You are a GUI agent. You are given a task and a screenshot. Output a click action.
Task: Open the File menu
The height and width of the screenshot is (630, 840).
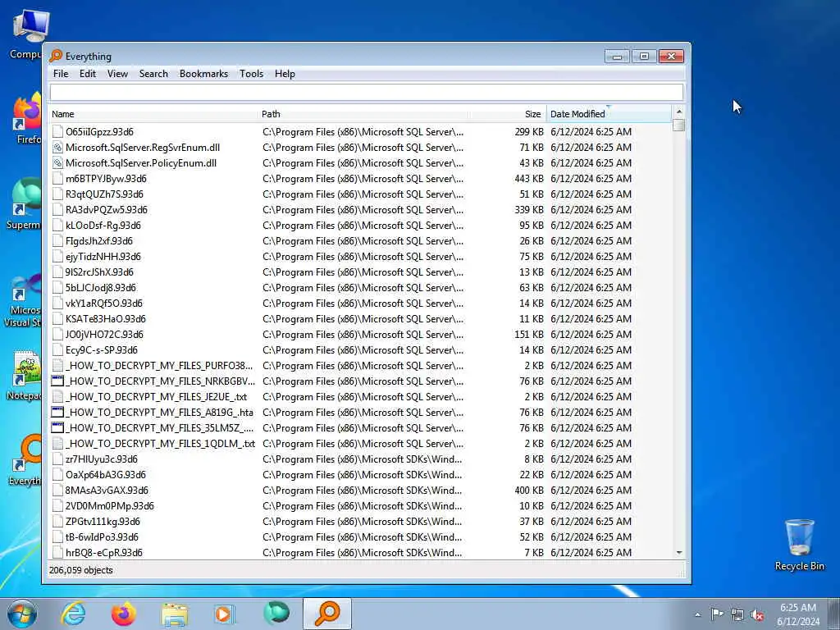[61, 74]
